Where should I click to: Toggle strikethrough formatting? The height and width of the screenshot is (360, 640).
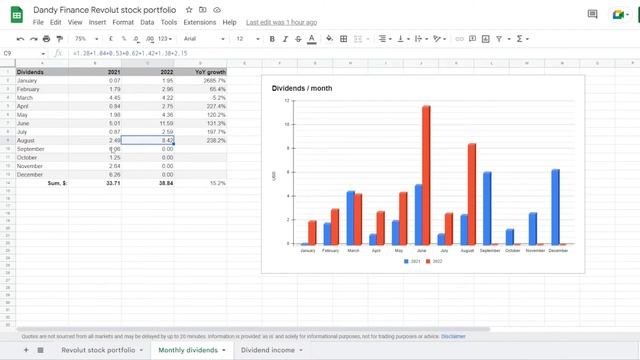coord(298,39)
